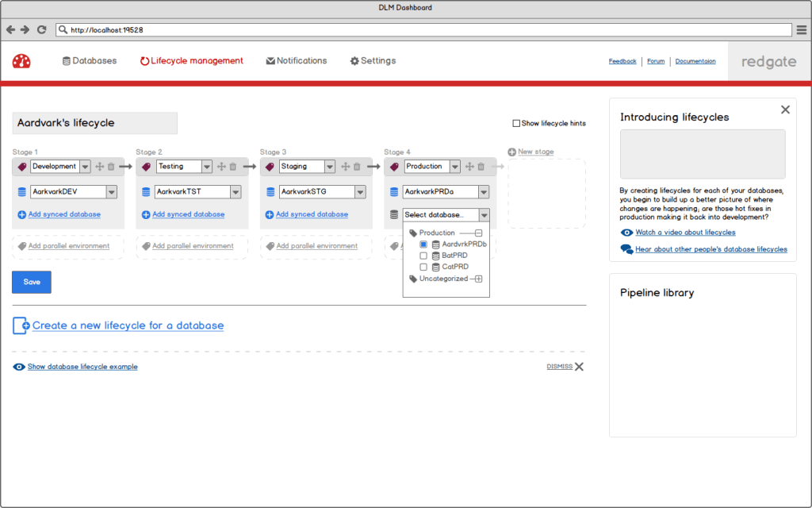
Task: Delete the Testing stage with trash icon
Action: (232, 167)
